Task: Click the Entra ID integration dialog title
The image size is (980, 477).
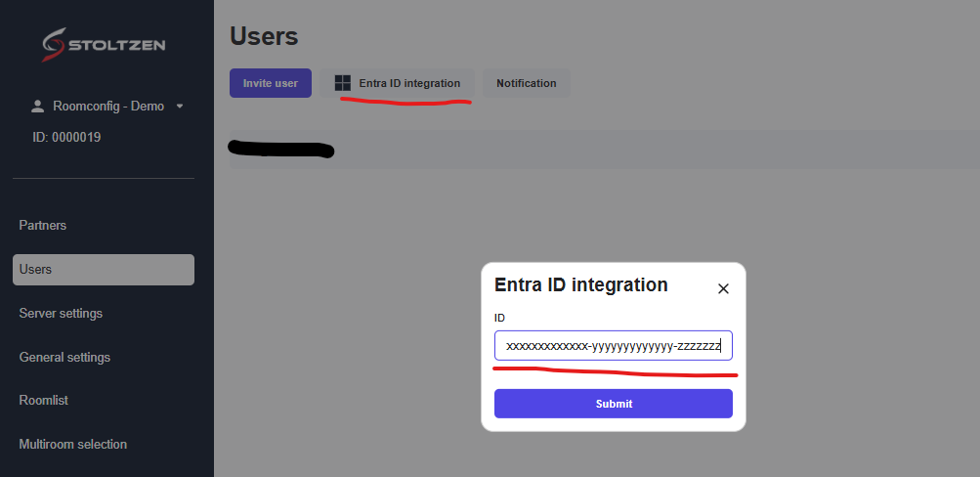Action: tap(581, 285)
